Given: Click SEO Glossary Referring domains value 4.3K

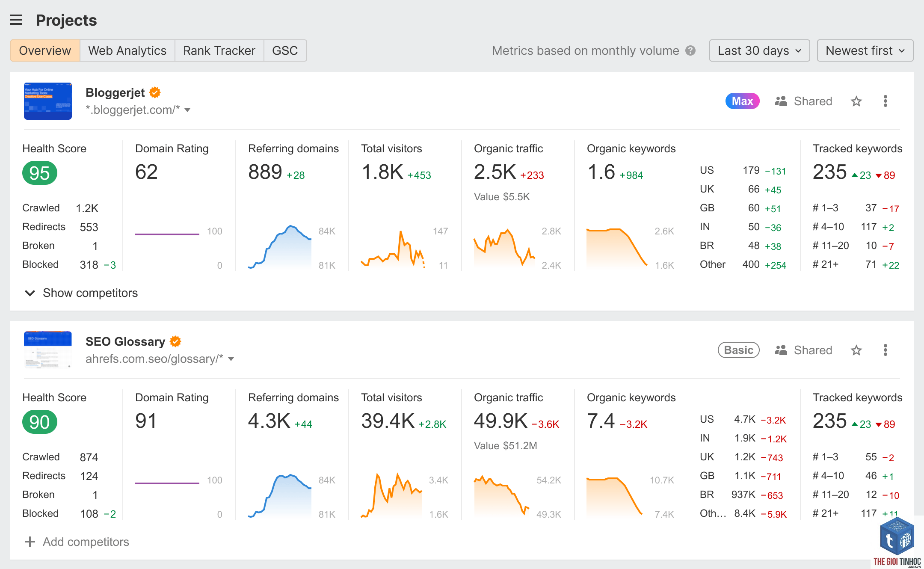Looking at the screenshot, I should pyautogui.click(x=269, y=421).
